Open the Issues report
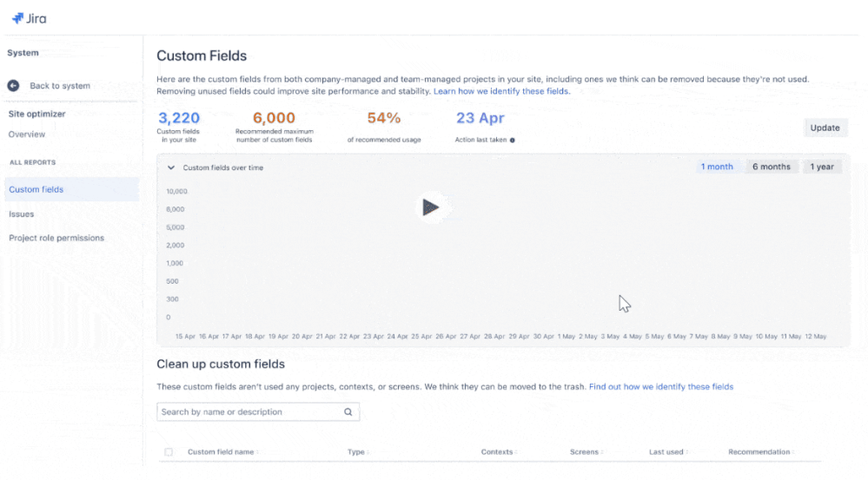 coord(21,214)
